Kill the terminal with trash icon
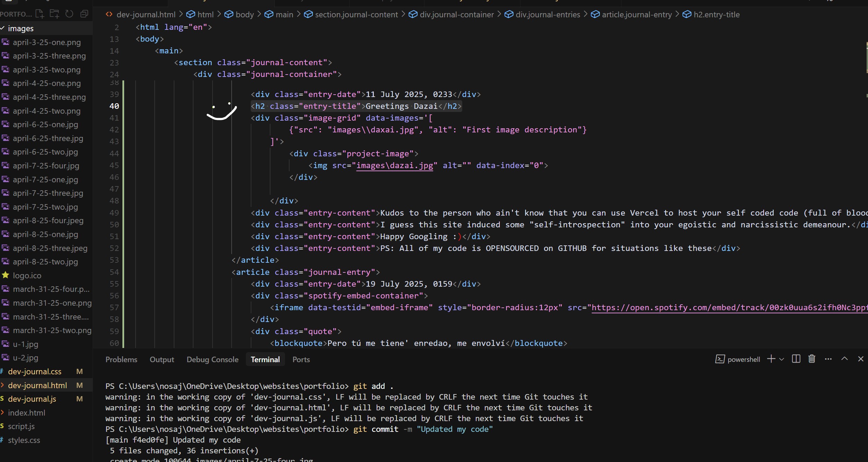The height and width of the screenshot is (462, 868). (812, 359)
